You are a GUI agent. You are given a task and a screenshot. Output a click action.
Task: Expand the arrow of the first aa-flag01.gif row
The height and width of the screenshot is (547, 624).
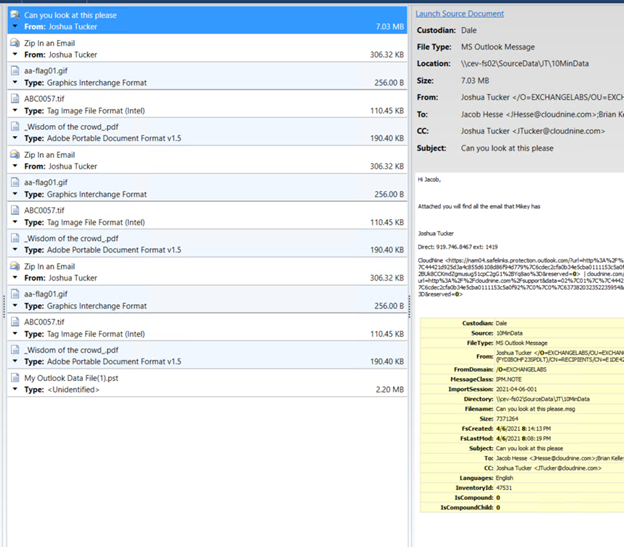[15, 82]
